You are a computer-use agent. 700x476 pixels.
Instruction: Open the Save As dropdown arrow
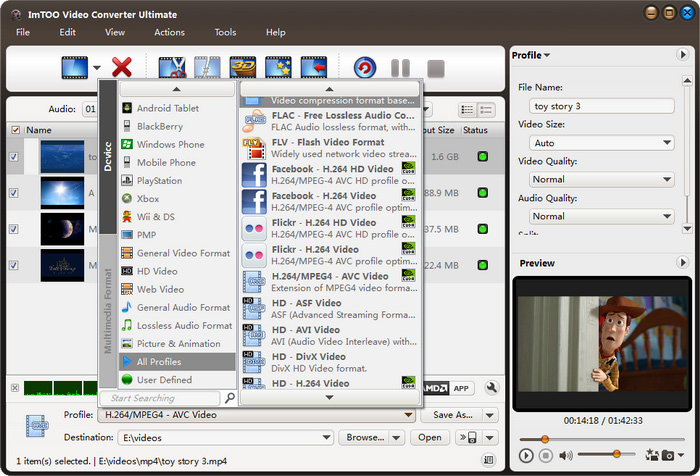490,415
